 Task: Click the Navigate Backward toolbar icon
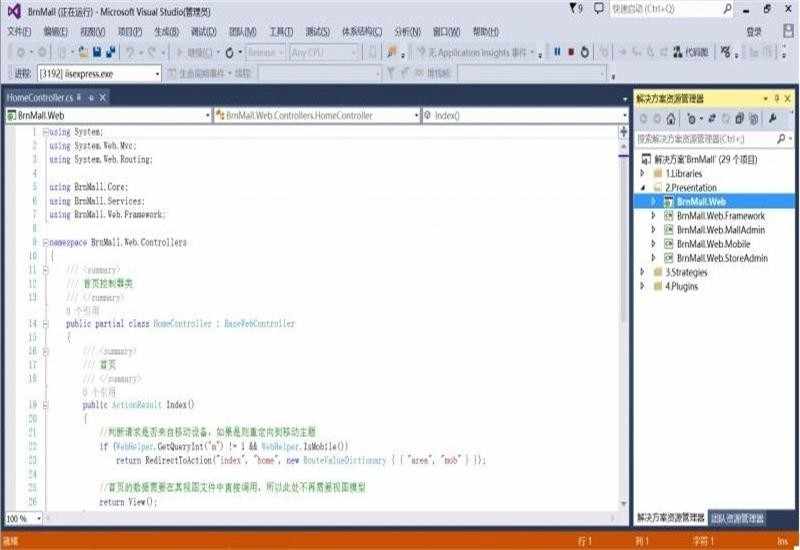21,52
